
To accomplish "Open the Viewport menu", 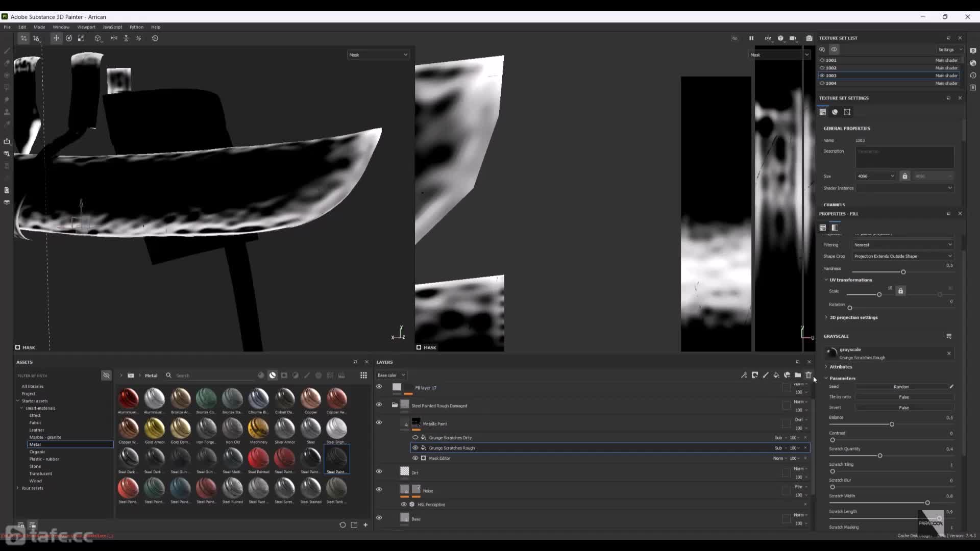I will click(x=86, y=27).
